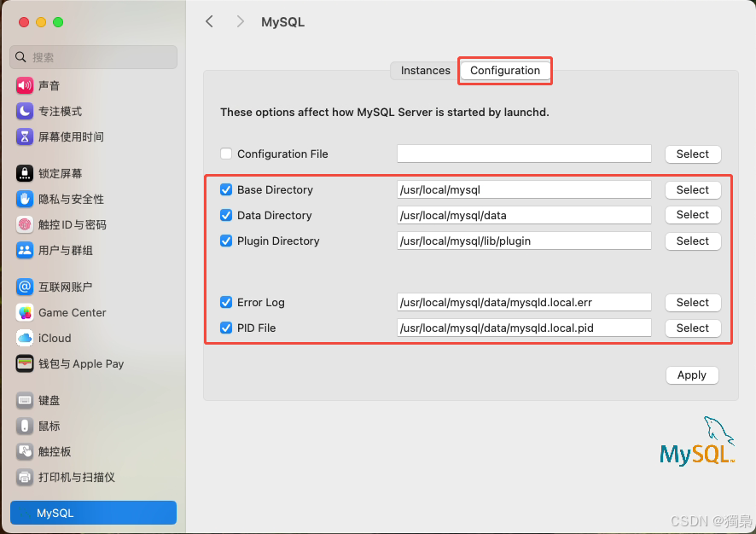756x534 pixels.
Task: Open Privacy & Security (隐私与安全性) hand icon
Action: [25, 199]
